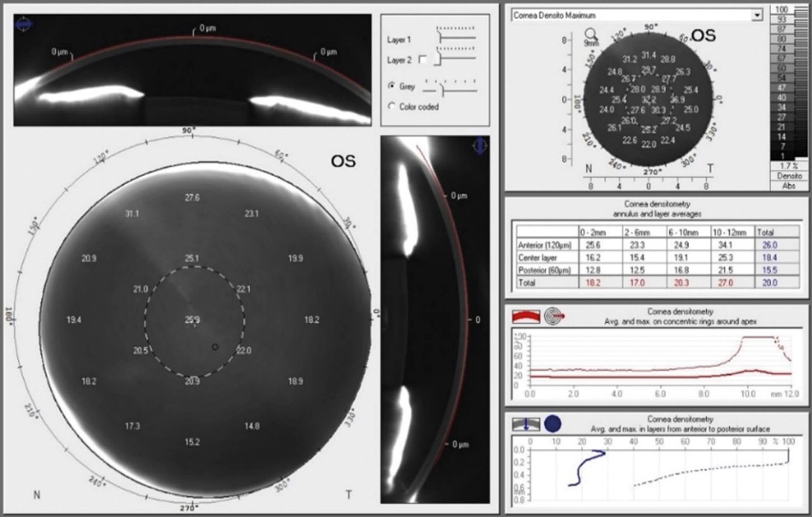Click the Layer 1 slider handle
The image size is (812, 517).
[440, 38]
